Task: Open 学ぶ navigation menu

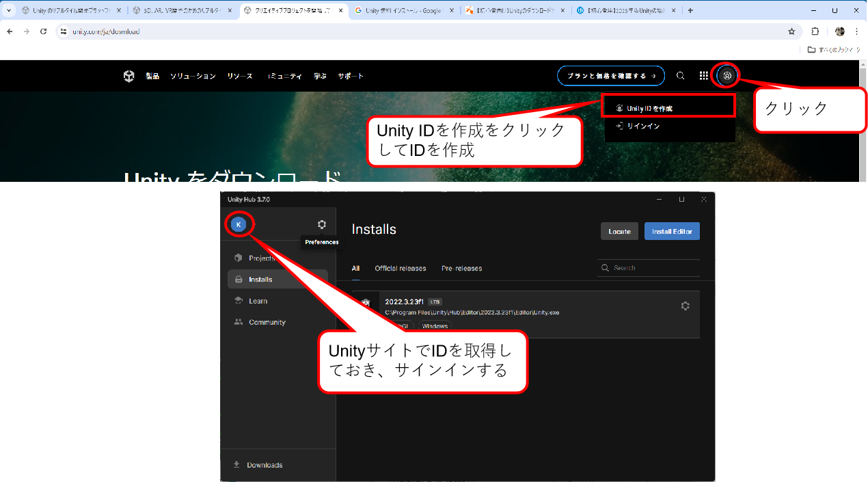Action: click(x=320, y=76)
